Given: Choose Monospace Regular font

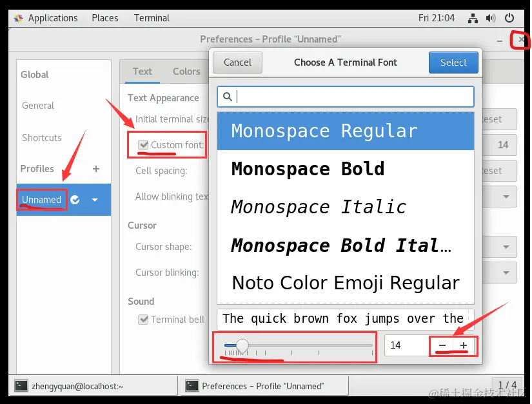Looking at the screenshot, I should pyautogui.click(x=346, y=131).
